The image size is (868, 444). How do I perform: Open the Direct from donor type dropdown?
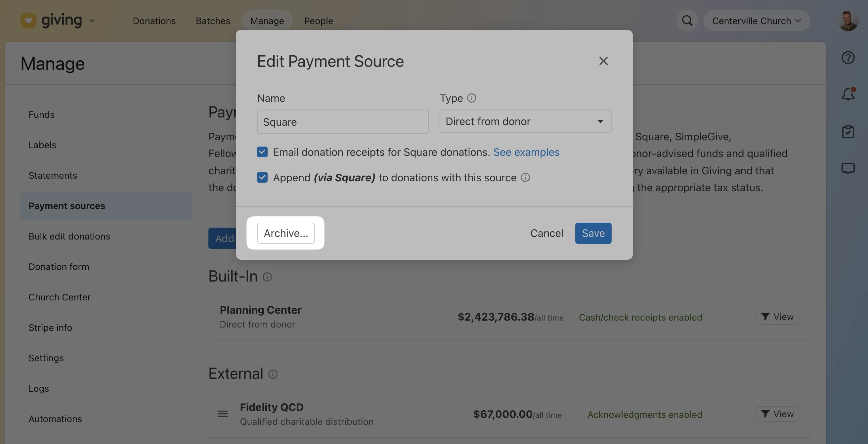[x=525, y=121]
